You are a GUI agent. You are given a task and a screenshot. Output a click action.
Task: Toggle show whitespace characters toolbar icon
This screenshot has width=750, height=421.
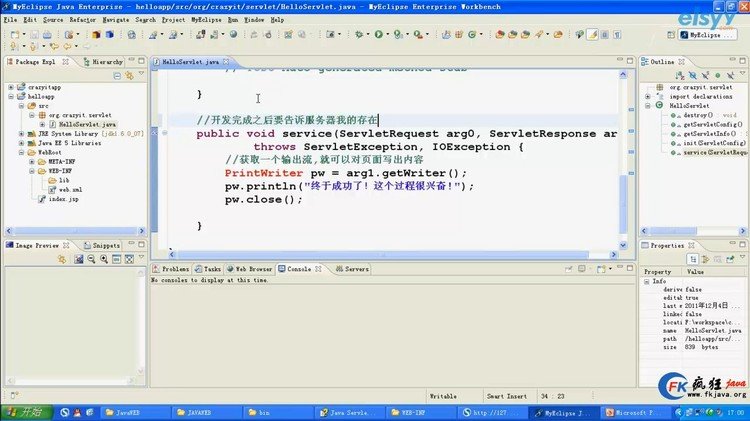617,34
